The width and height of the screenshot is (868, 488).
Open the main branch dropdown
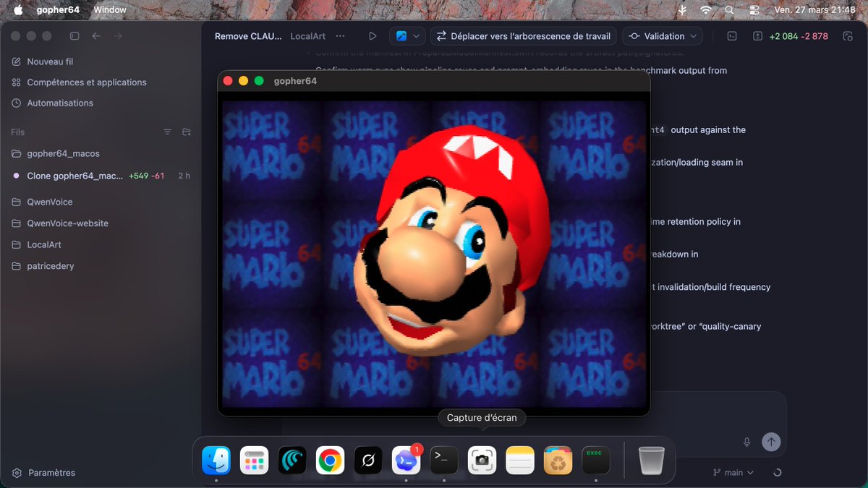pyautogui.click(x=733, y=472)
